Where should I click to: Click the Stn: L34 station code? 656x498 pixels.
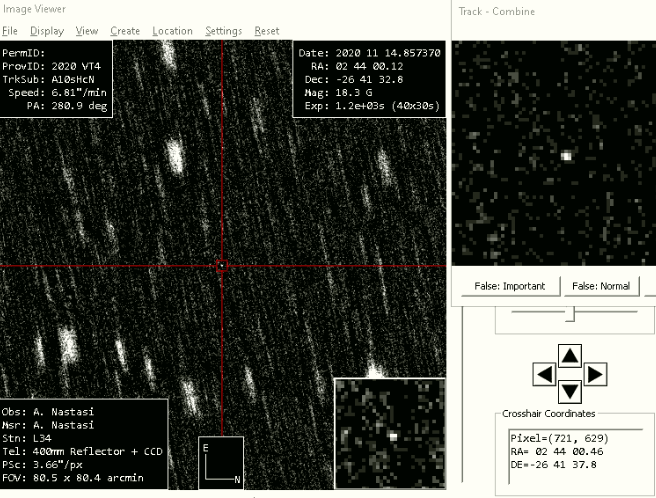click(x=27, y=438)
